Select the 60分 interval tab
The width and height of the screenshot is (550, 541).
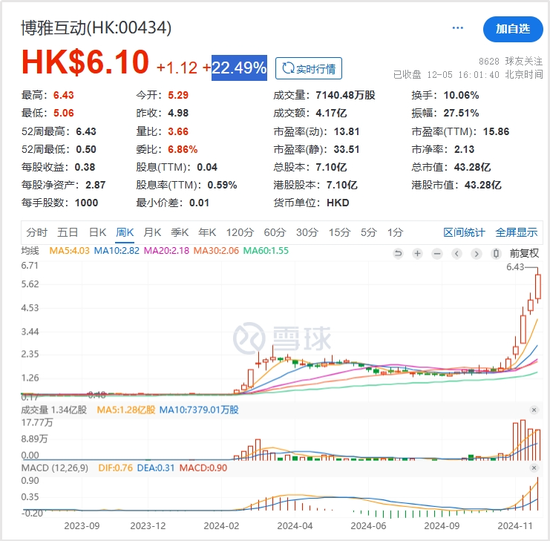(275, 232)
